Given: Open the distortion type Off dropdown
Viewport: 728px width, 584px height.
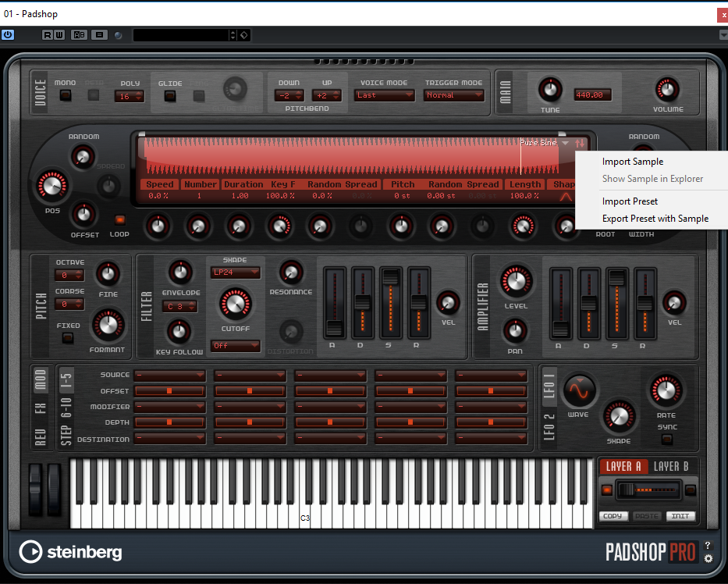Looking at the screenshot, I should point(236,346).
